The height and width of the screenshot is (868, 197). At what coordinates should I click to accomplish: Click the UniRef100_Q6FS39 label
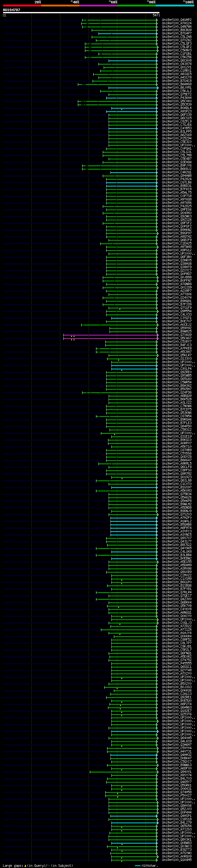click(176, 115)
